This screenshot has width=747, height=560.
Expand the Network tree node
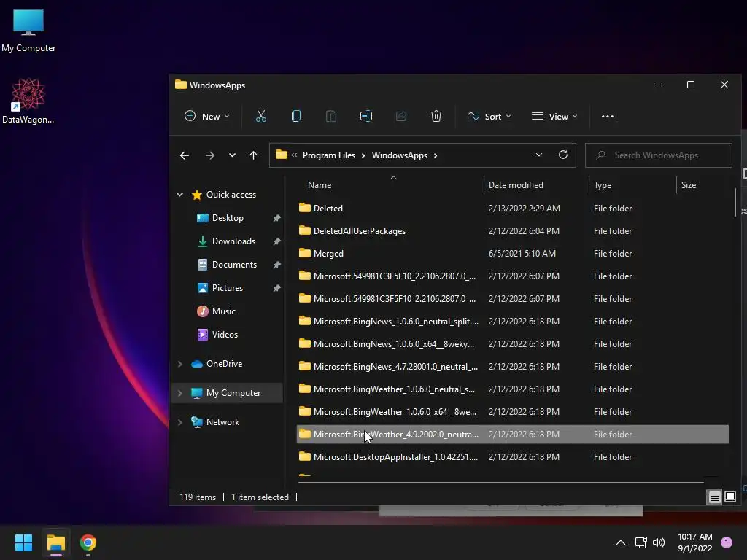point(179,422)
